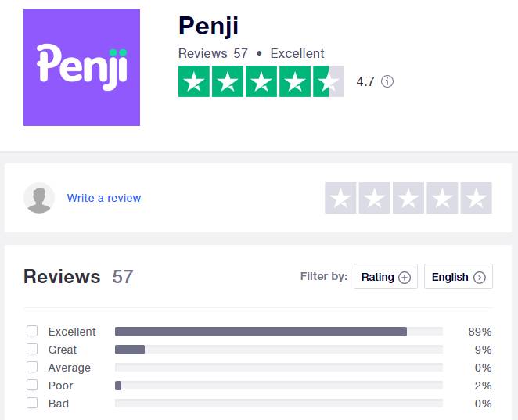Viewport: 518px width, 420px height.
Task: Open the English language filter dropdown
Action: [x=459, y=276]
